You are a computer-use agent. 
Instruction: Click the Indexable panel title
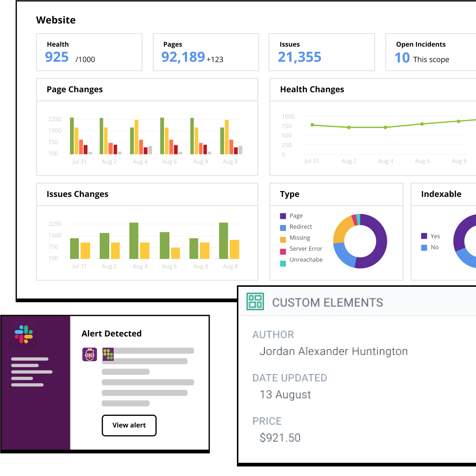point(441,194)
